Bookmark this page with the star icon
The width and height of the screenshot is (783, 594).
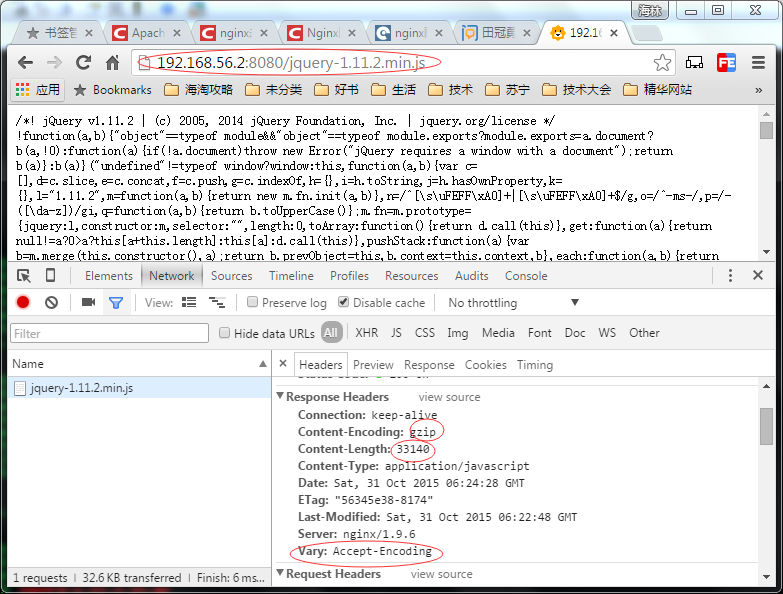(662, 63)
